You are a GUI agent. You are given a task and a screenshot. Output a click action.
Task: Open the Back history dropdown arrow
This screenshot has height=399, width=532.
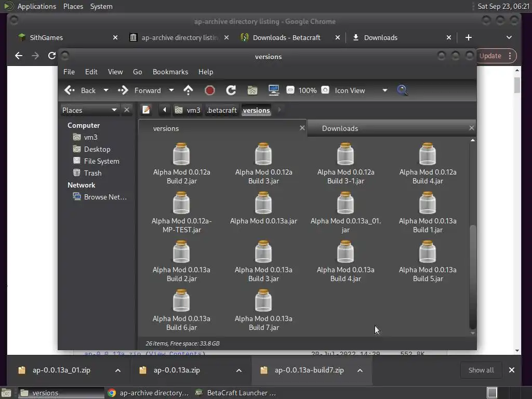click(x=106, y=90)
